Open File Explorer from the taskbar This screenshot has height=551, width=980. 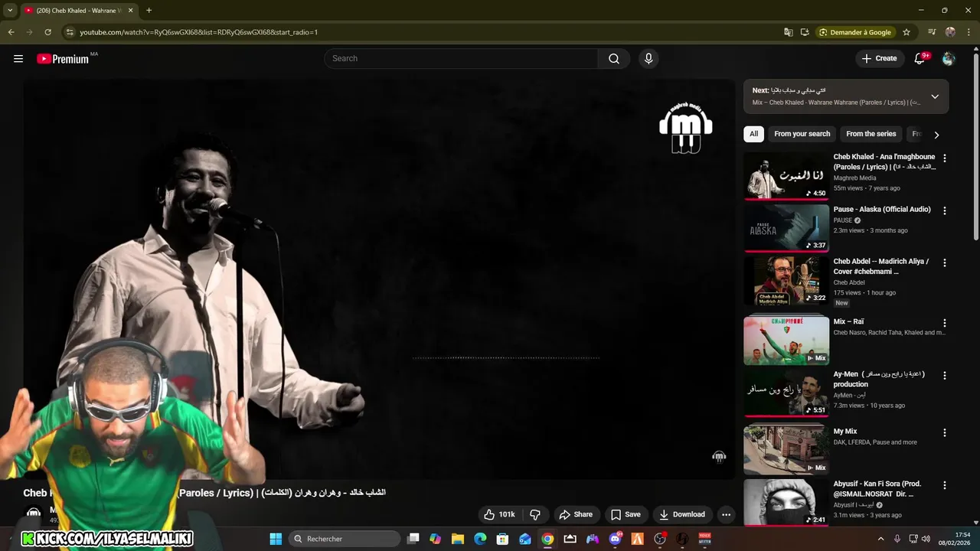point(458,539)
